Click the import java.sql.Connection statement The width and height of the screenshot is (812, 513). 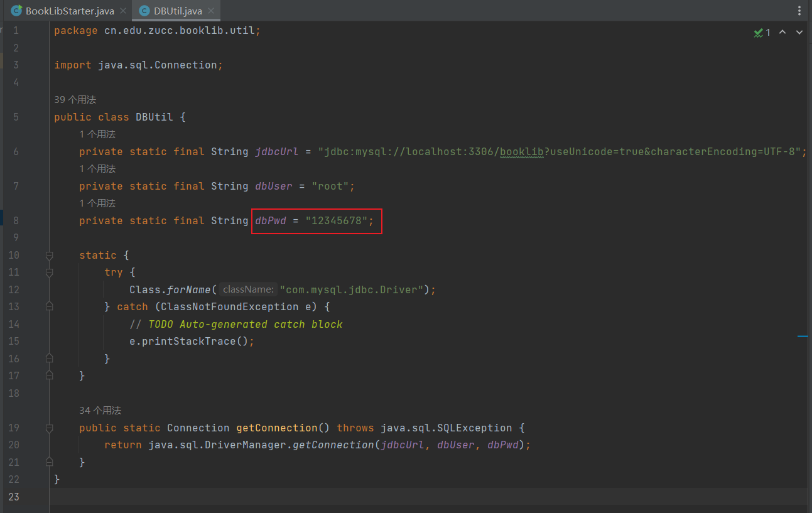click(138, 65)
